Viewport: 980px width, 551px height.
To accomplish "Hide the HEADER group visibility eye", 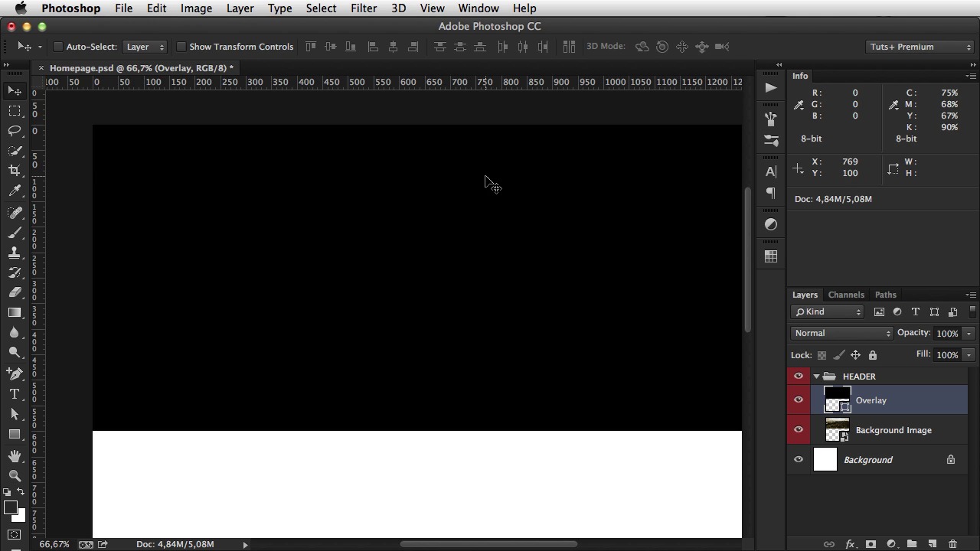I will (x=799, y=377).
